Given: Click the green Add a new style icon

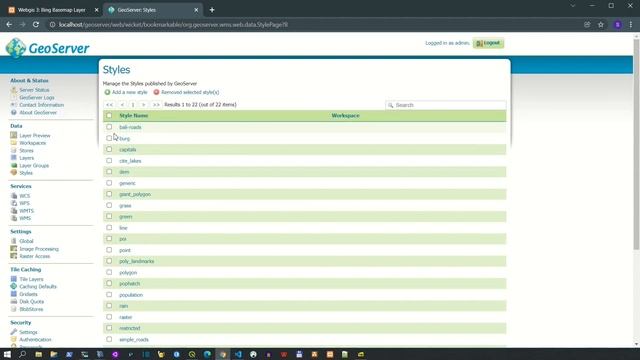Looking at the screenshot, I should click(x=107, y=92).
